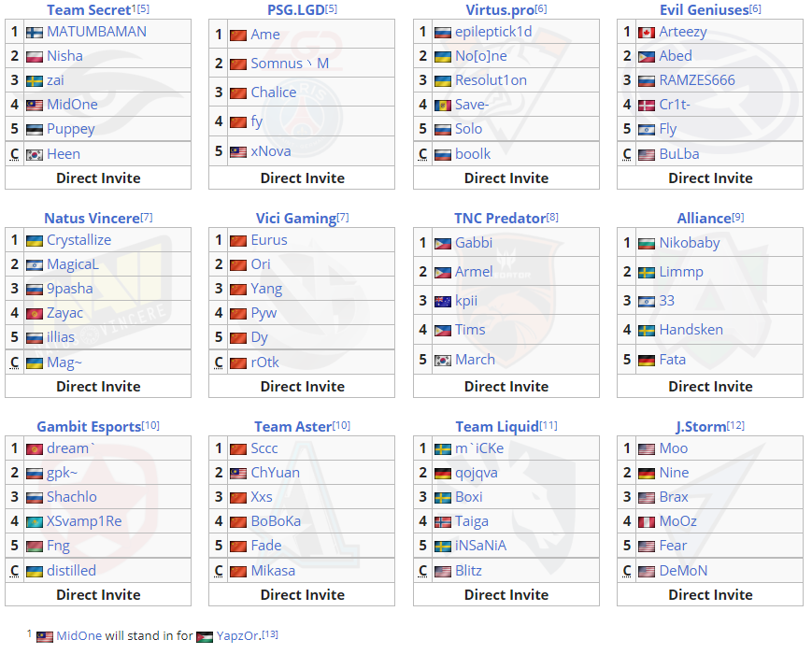Screen dimensions: 812x654
Task: Go to the TNC Predator team page
Action: 500,219
